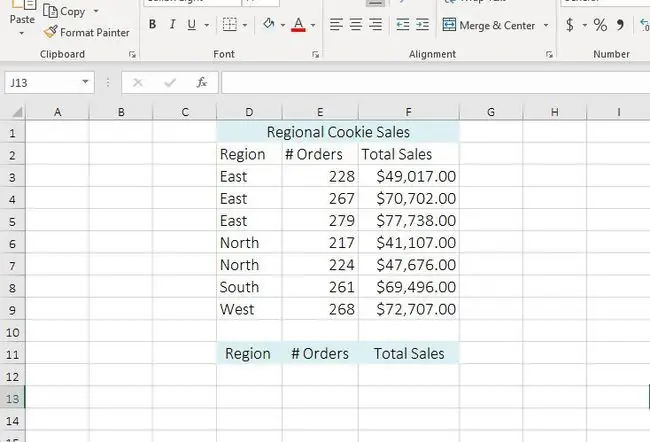Select the West region cell

pos(249,309)
